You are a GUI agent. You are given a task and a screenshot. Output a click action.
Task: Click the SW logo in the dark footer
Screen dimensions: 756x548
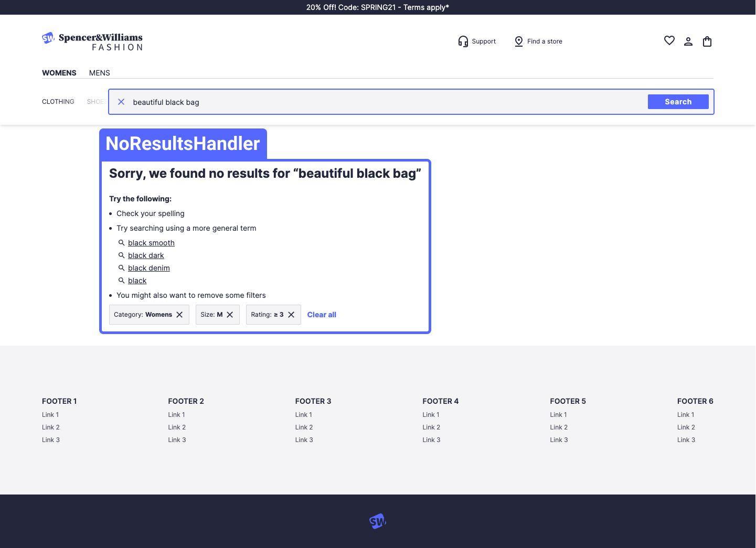(378, 521)
